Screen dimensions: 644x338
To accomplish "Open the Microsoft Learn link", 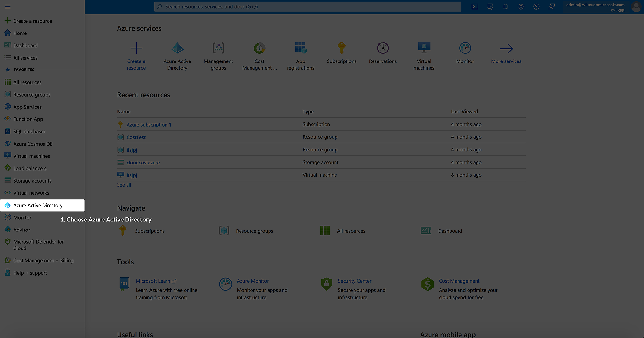I will pyautogui.click(x=153, y=281).
